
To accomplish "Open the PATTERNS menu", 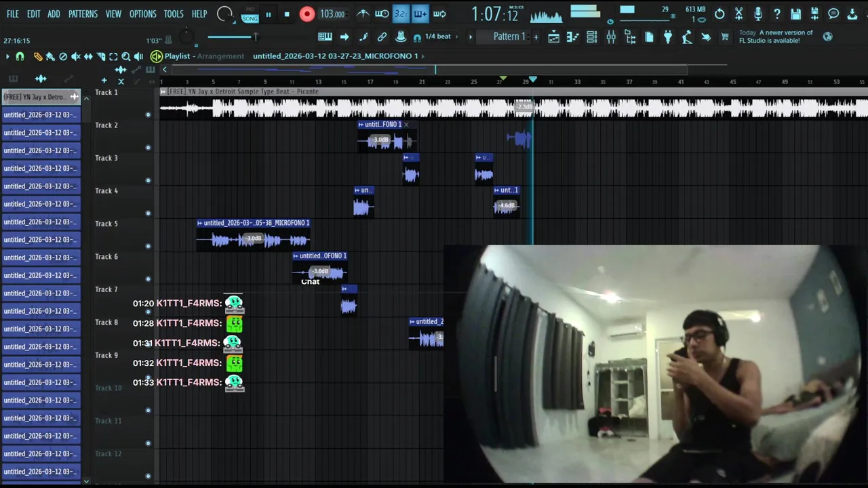I will pos(83,14).
